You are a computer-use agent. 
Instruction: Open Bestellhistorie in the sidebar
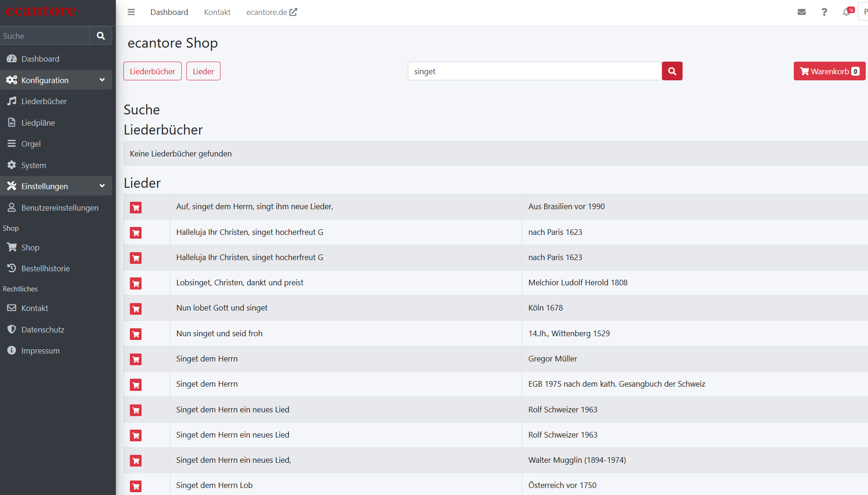56,269
